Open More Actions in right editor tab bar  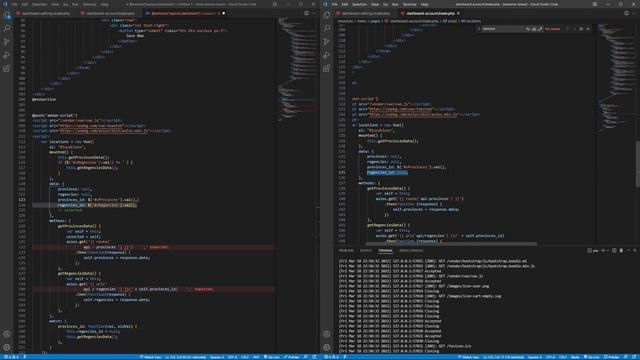point(634,13)
